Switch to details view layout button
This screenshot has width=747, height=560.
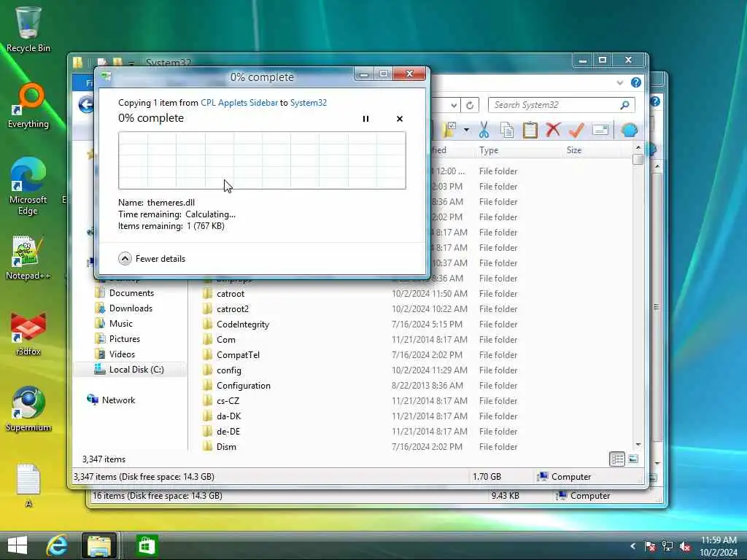(617, 459)
